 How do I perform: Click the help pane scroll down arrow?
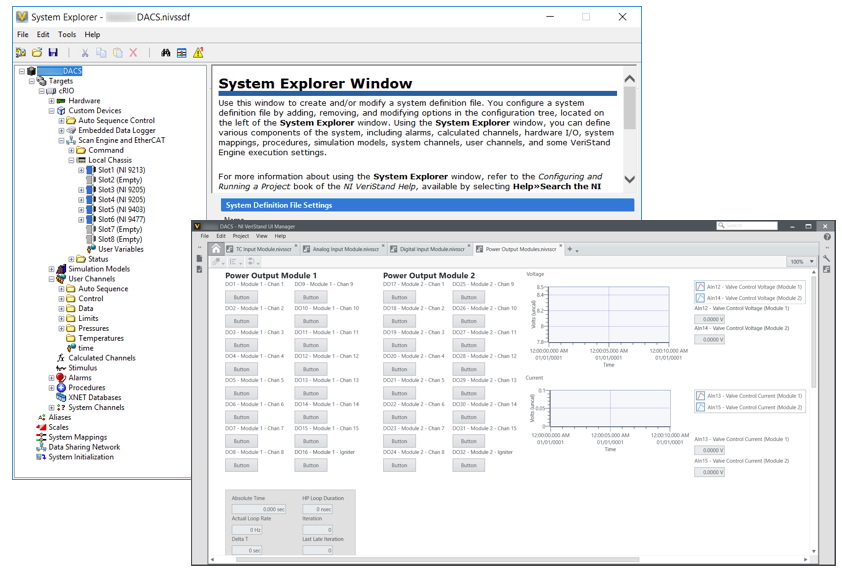630,179
